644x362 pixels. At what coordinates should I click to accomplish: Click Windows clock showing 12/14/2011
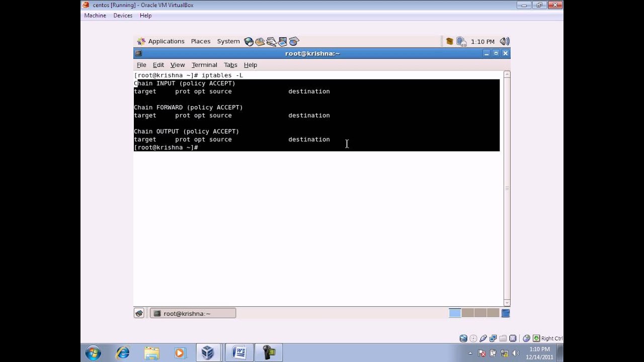[x=539, y=353]
